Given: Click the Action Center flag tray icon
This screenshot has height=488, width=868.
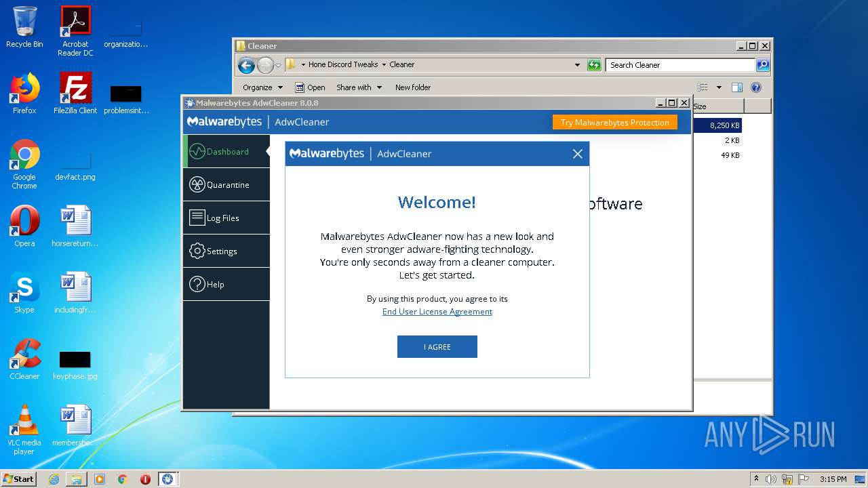Looking at the screenshot, I should [804, 479].
